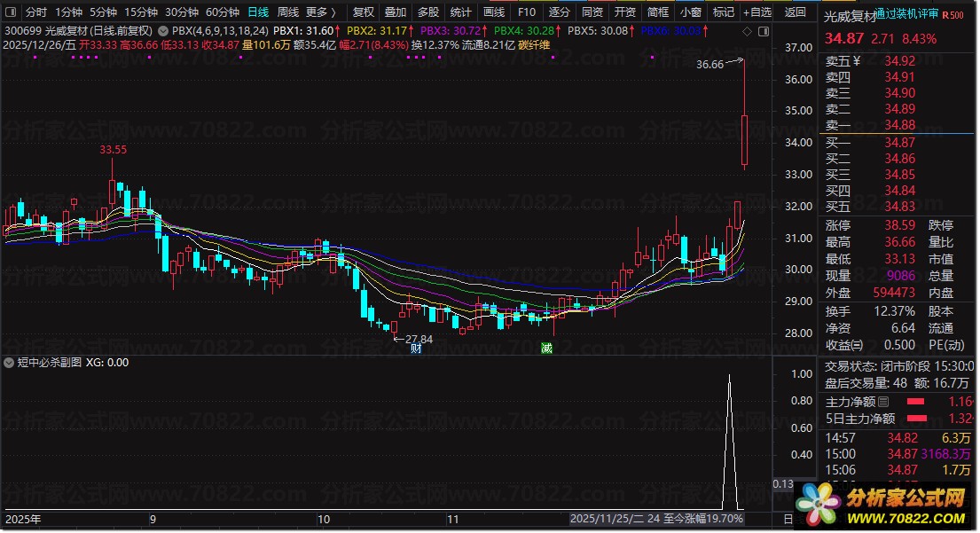Click the diamond icon above the chart
980x533 pixels.
[x=747, y=31]
